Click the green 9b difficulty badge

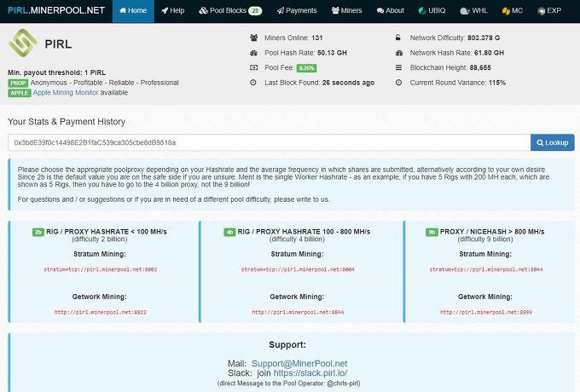[432, 232]
